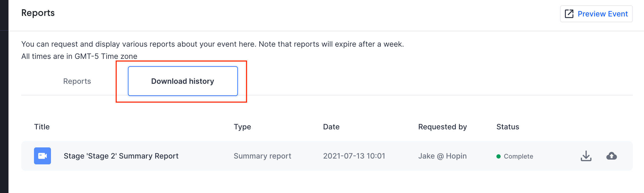644x193 pixels.
Task: Click the Jake @ Hopin requester name
Action: click(442, 156)
